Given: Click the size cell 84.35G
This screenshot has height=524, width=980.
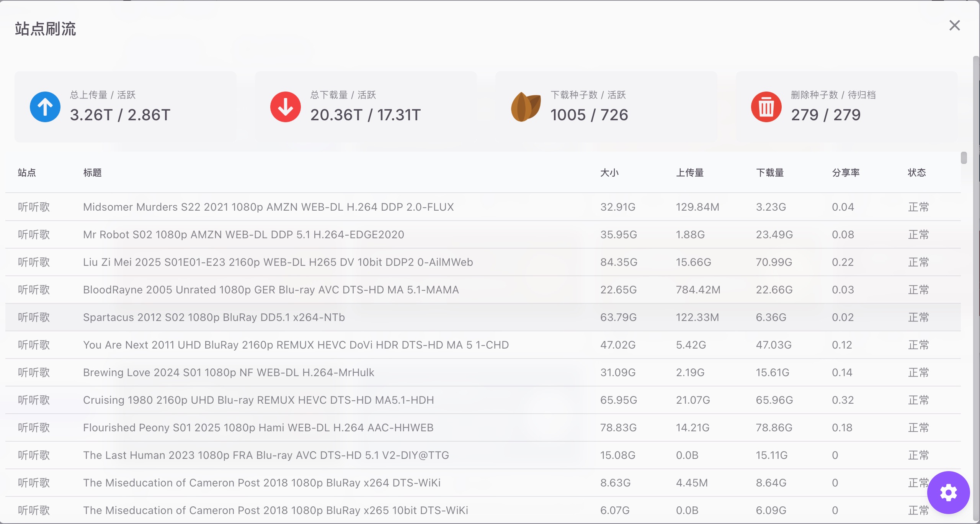Looking at the screenshot, I should [619, 262].
